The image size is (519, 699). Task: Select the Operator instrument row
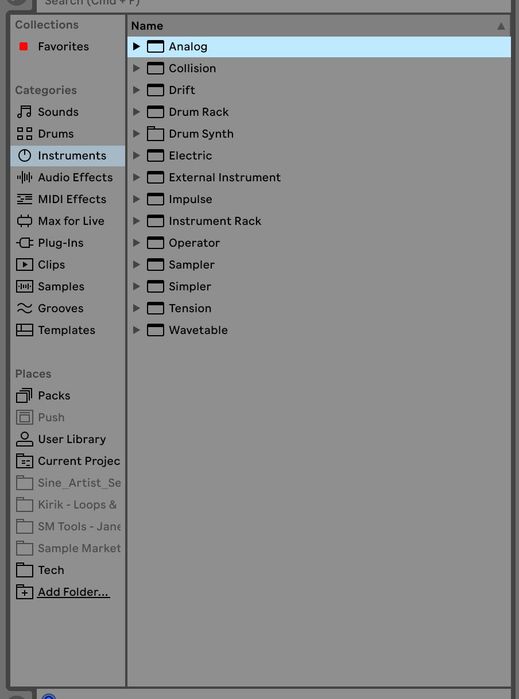[319, 243]
